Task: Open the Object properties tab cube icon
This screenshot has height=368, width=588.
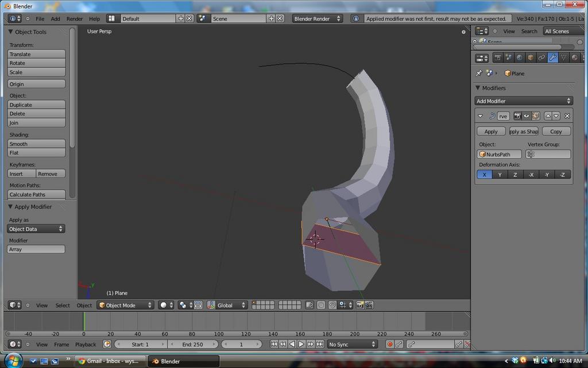Action: coord(530,58)
